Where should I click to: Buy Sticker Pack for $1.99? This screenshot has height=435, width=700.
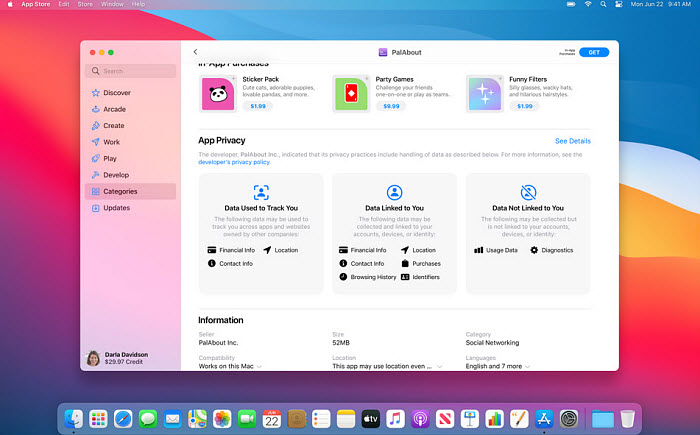pyautogui.click(x=258, y=106)
